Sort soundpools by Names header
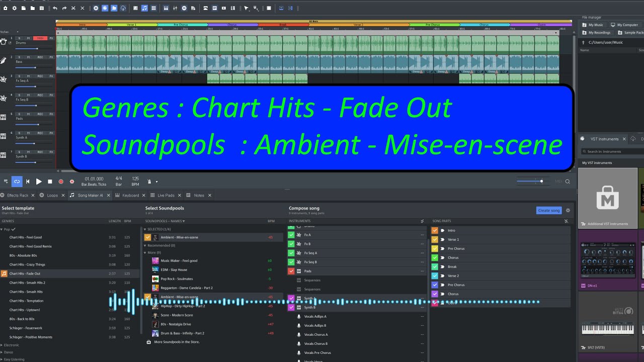This screenshot has width=644, height=362. (x=165, y=221)
